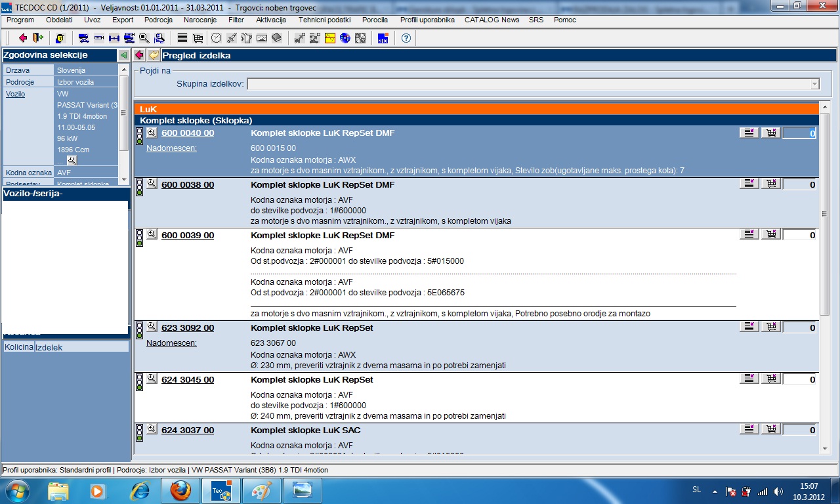840x504 pixels.
Task: Add 624 3045 00 to shopping cart
Action: (x=771, y=379)
